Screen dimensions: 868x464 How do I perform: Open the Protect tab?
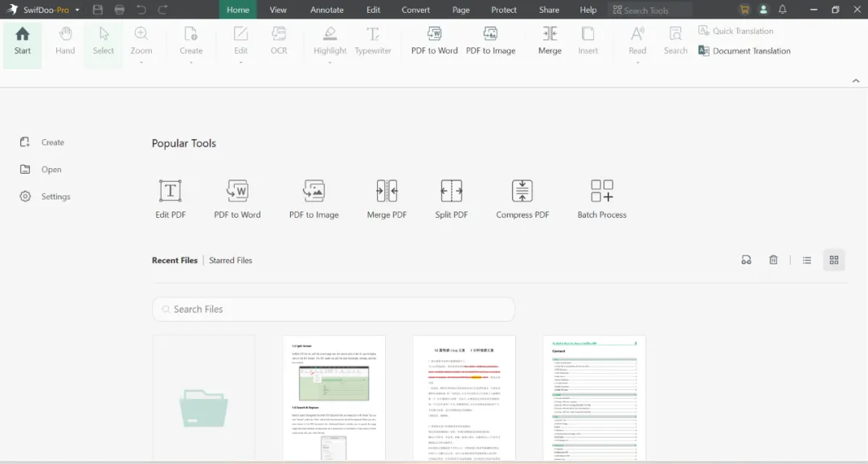(504, 10)
